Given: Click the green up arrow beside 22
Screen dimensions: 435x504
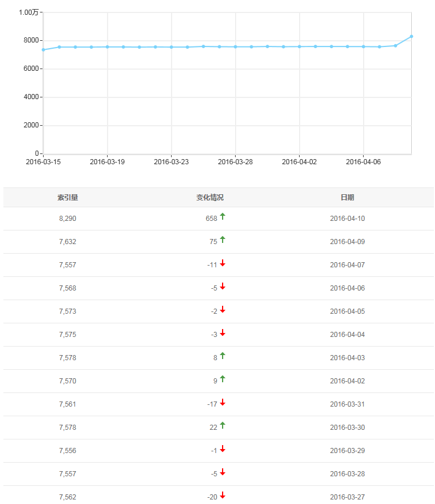Looking at the screenshot, I should [x=223, y=425].
